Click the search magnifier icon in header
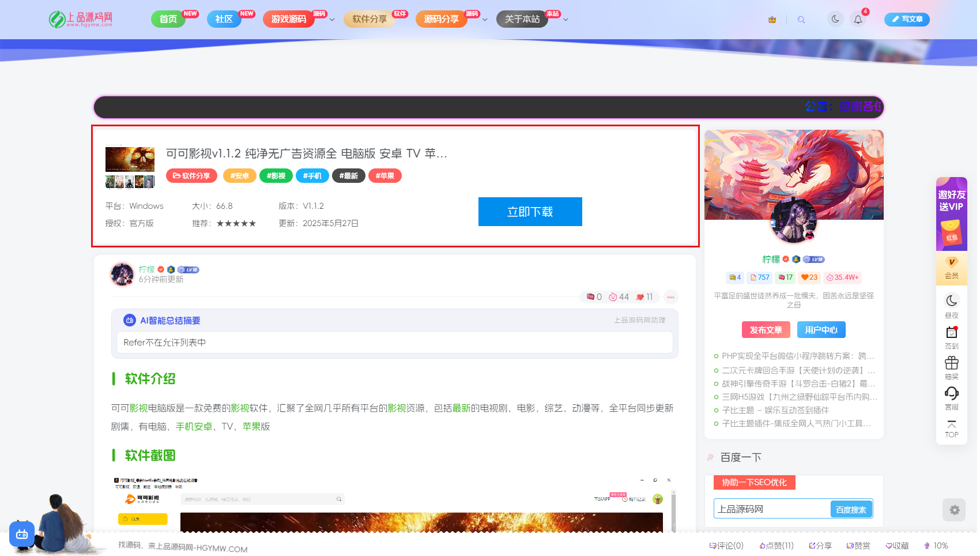The height and width of the screenshot is (556, 980). (x=801, y=20)
